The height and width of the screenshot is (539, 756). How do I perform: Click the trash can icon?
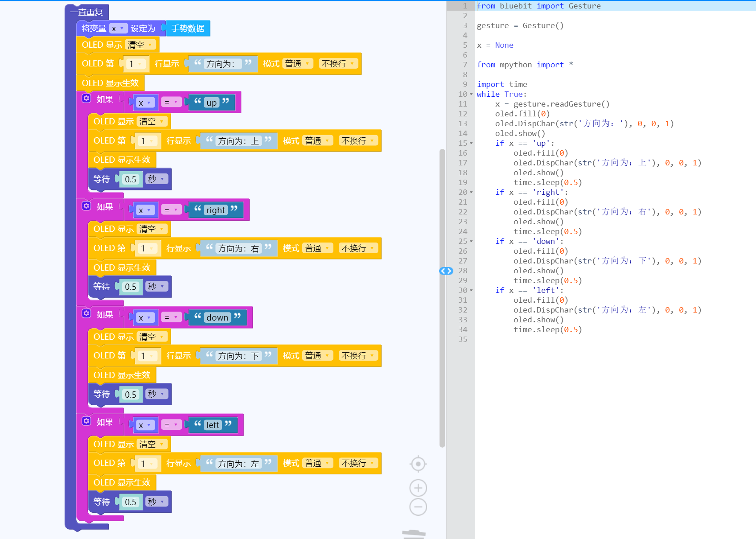click(414, 534)
